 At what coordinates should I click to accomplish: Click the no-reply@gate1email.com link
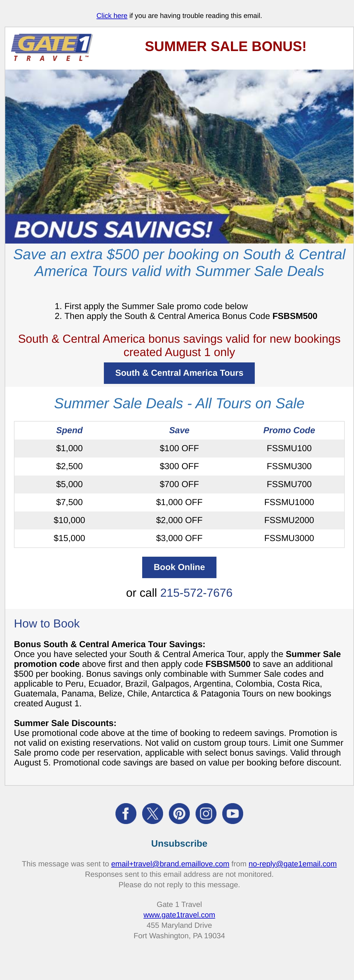(x=292, y=863)
